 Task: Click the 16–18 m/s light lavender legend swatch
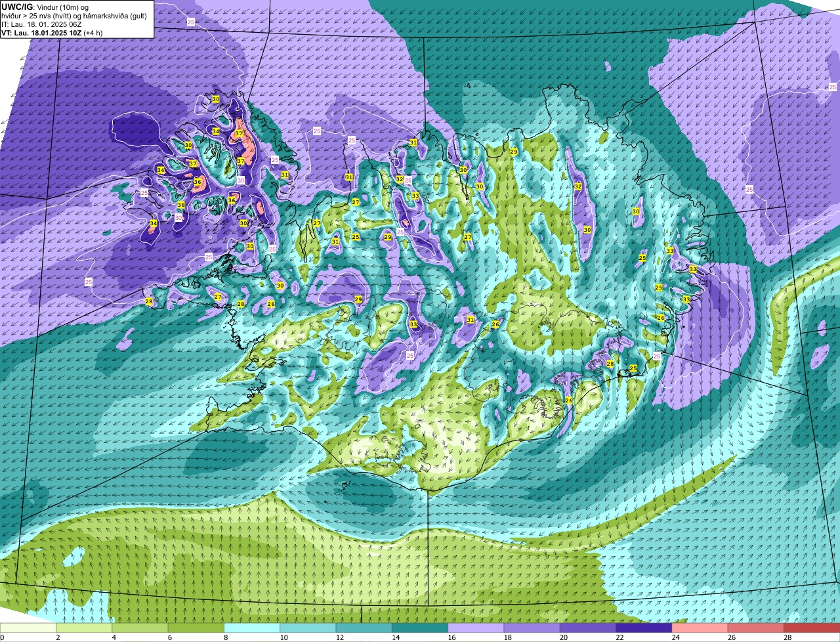pos(476,628)
